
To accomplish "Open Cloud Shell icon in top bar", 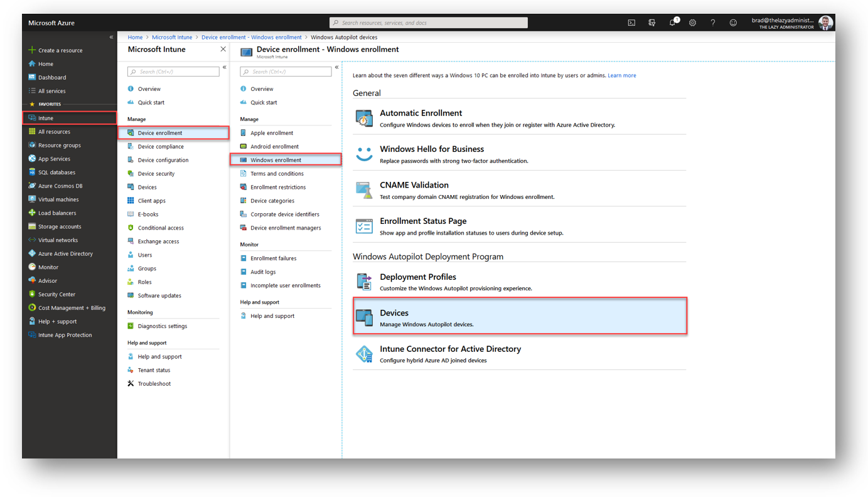I will [x=631, y=23].
